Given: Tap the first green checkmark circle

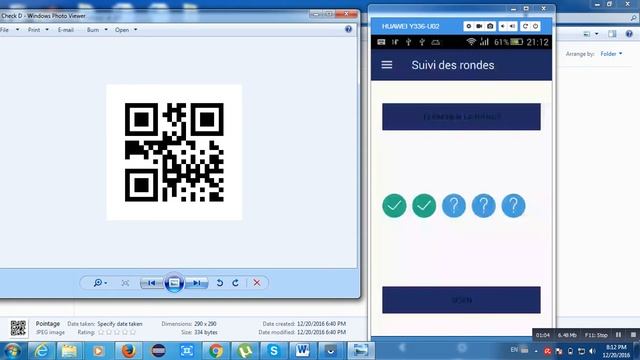Looking at the screenshot, I should pos(394,205).
